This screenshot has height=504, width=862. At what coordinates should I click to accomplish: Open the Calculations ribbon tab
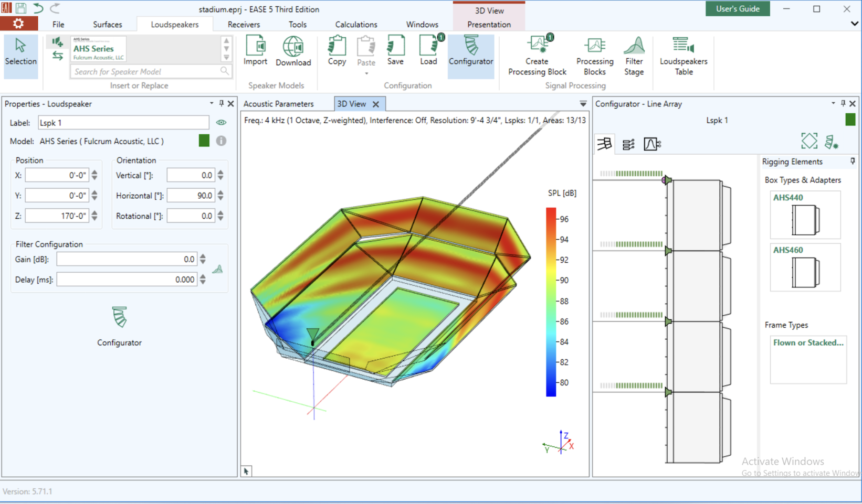pos(356,25)
